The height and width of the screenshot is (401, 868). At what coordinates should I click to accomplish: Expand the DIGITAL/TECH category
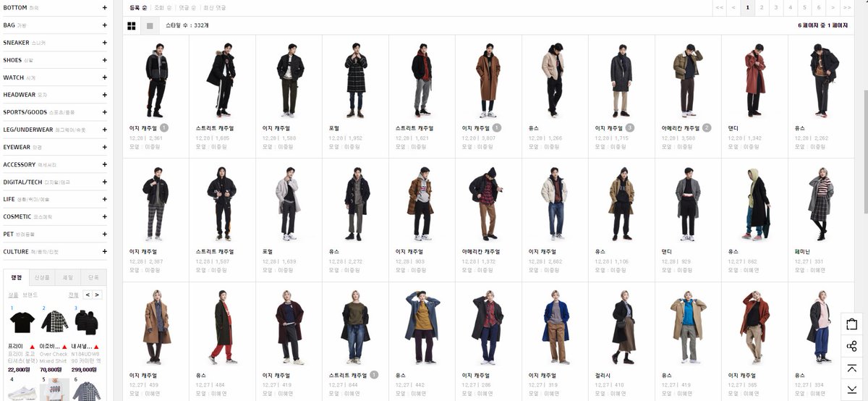(x=104, y=182)
